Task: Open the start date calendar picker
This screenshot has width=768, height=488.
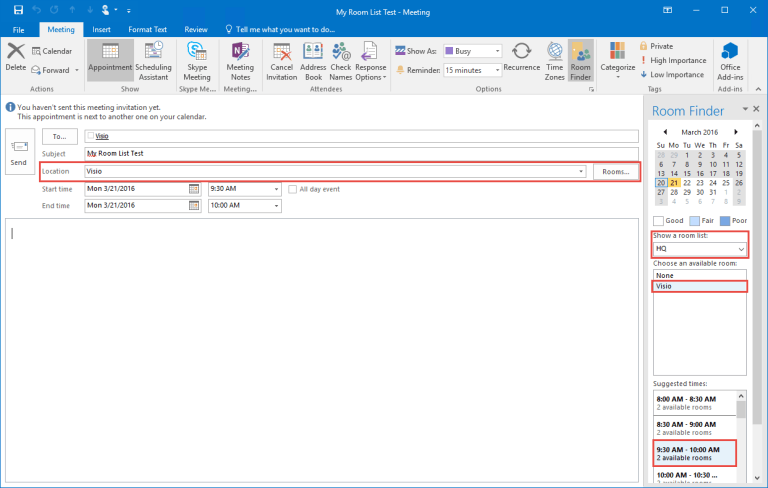Action: click(194, 189)
